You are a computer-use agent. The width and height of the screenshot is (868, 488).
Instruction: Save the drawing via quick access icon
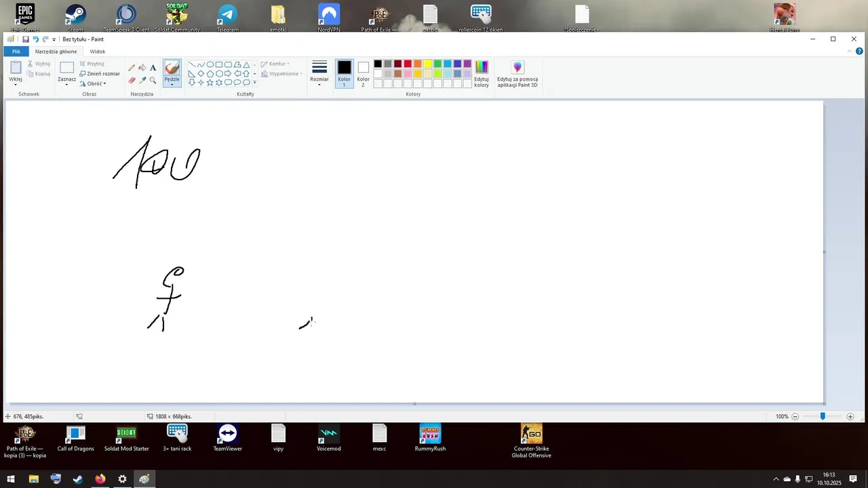click(x=26, y=39)
